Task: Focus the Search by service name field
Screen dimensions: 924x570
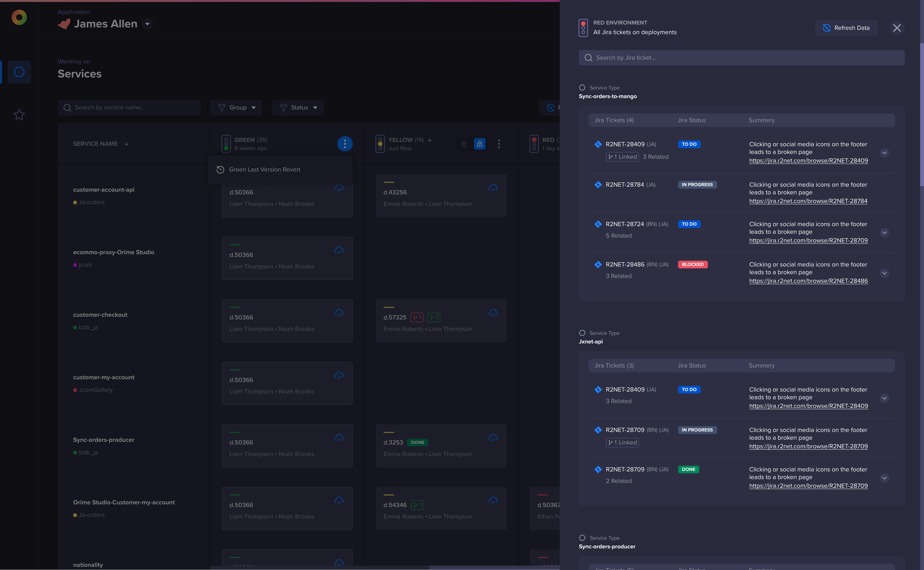Action: (129, 107)
